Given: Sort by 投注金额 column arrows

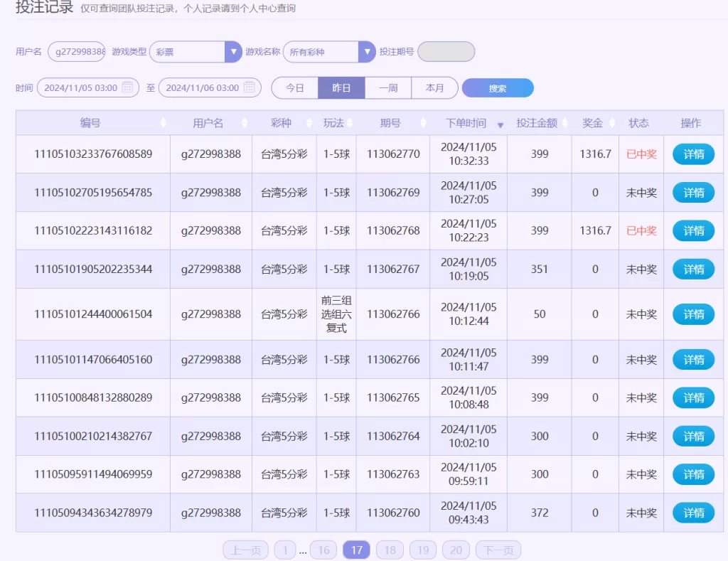Looking at the screenshot, I should click(565, 123).
